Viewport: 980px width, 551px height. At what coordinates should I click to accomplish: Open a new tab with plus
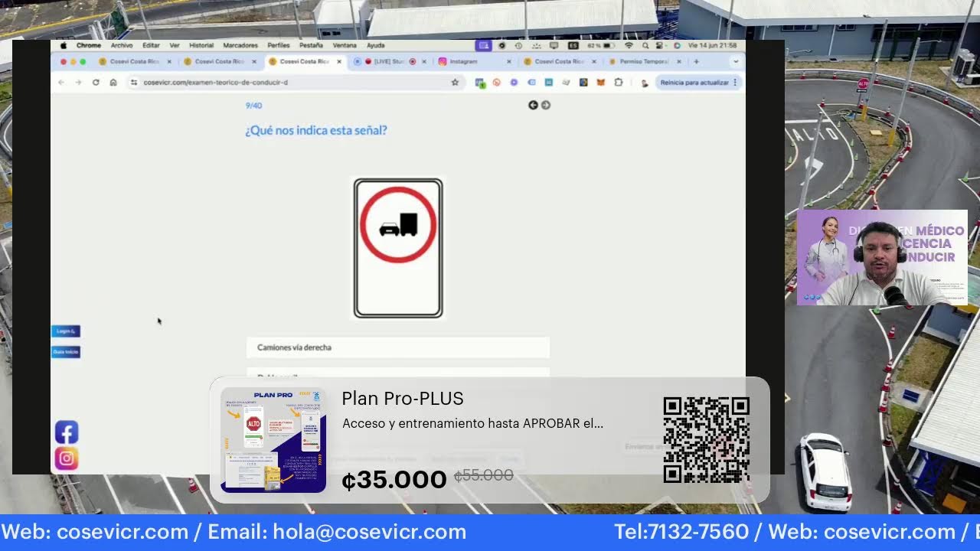[696, 61]
